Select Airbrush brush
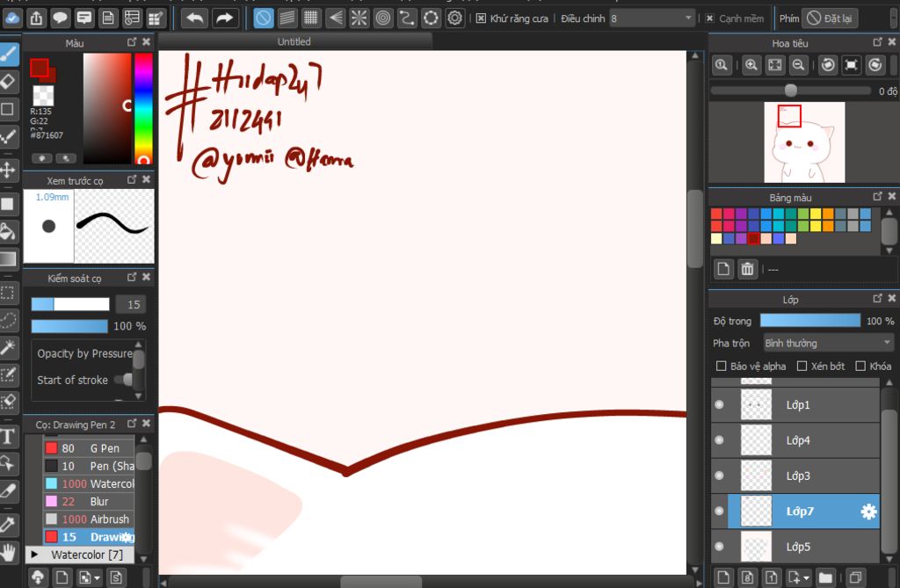The image size is (900, 588). [x=89, y=519]
